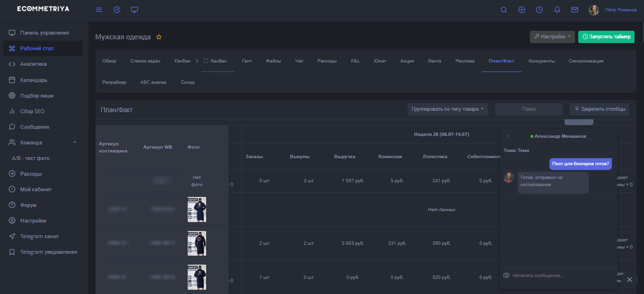Close the chat with round X button

pyautogui.click(x=629, y=280)
